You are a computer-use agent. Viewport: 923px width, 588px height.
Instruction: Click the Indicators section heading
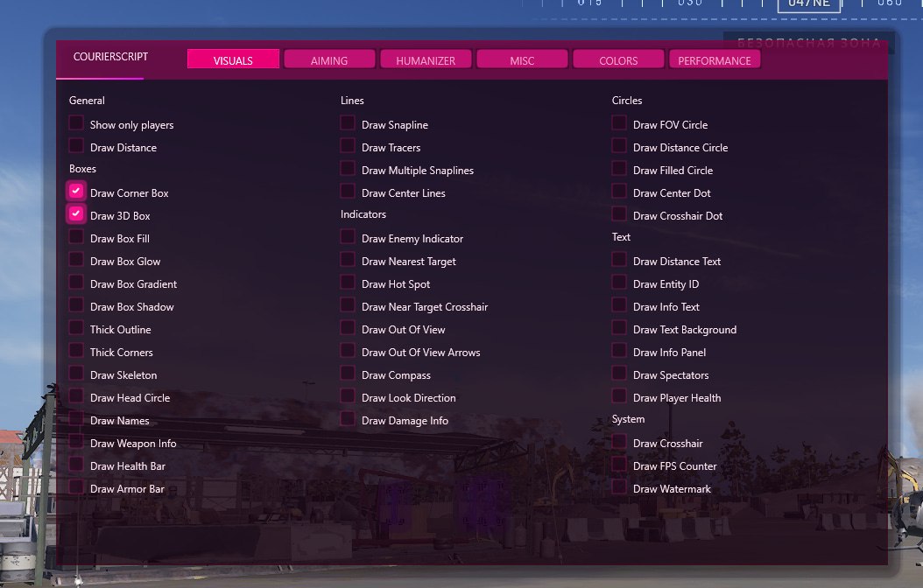pyautogui.click(x=363, y=214)
